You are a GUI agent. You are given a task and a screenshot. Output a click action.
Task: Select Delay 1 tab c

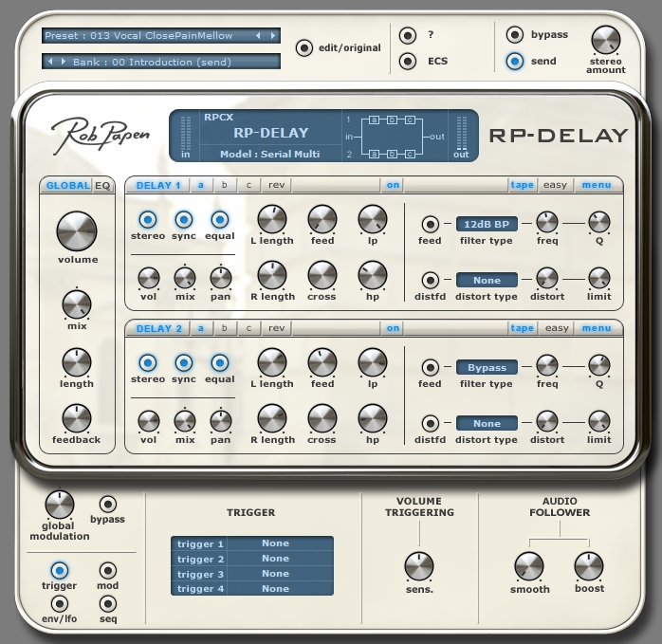click(248, 185)
